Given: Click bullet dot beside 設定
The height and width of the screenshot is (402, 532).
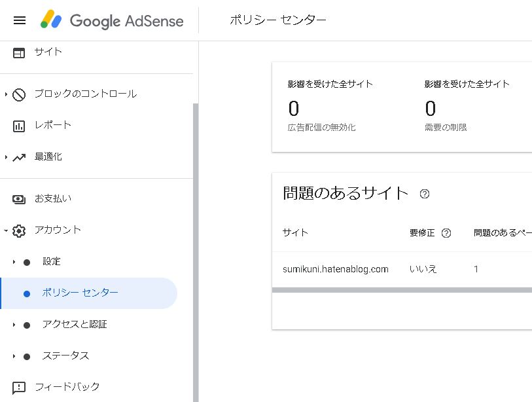Looking at the screenshot, I should point(27,262).
